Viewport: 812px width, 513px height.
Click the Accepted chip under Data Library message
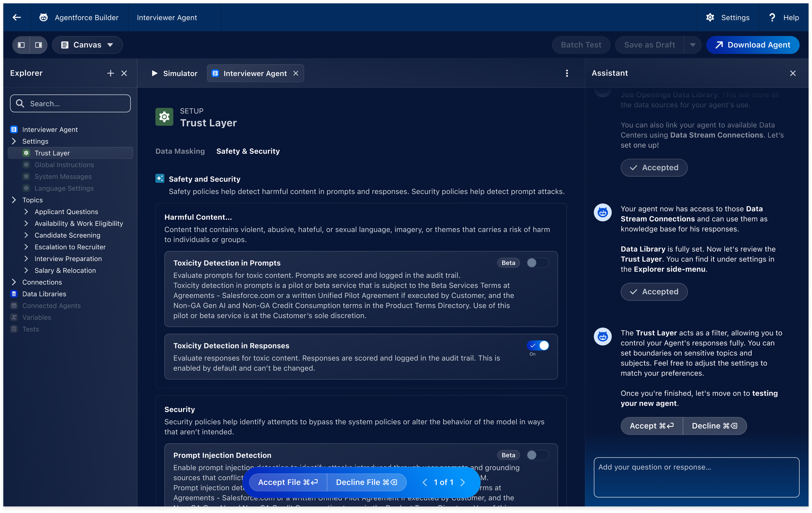pos(654,292)
